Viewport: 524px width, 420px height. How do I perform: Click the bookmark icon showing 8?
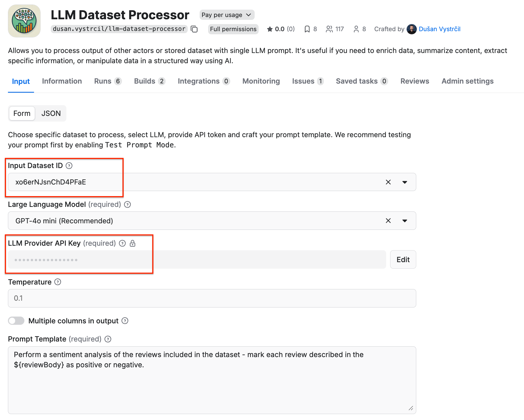(307, 29)
